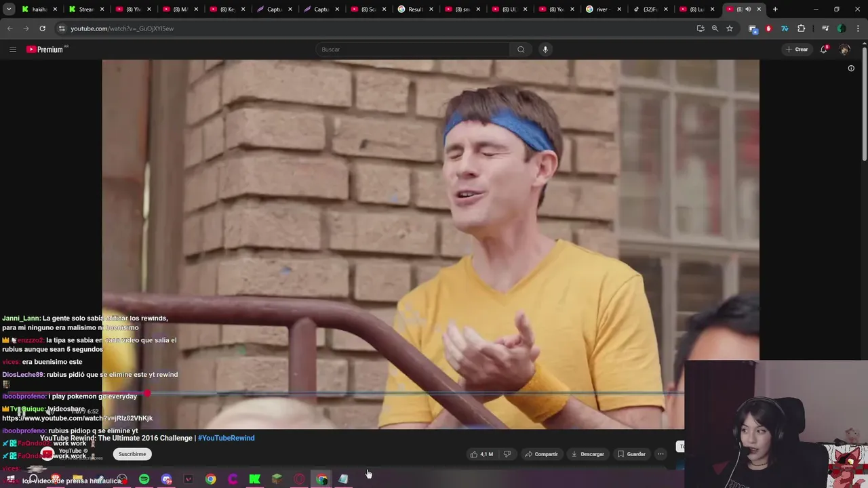Screen dimensions: 868x488
Task: Switch to the 'Result' Google tab
Action: [415, 9]
